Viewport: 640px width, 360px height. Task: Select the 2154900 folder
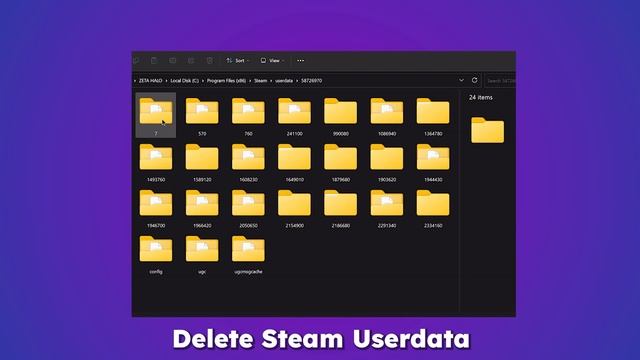pos(294,208)
